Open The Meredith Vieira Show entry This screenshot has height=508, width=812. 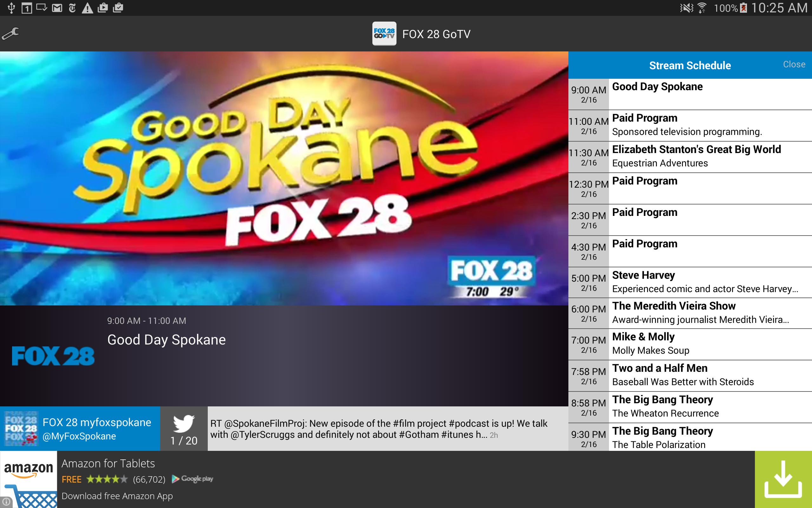(x=690, y=313)
